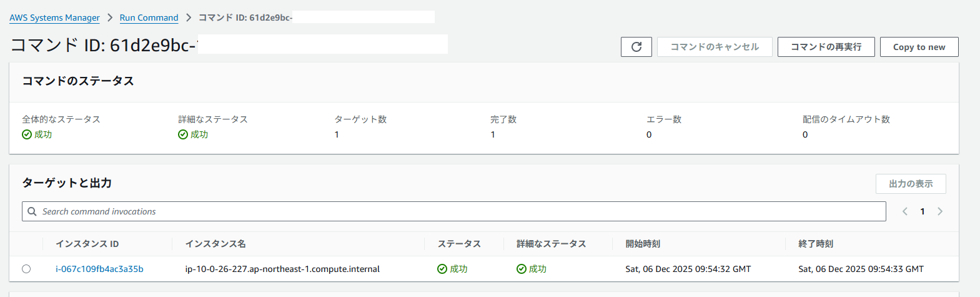
Task: Click the search magnifier icon
Action: 32,211
